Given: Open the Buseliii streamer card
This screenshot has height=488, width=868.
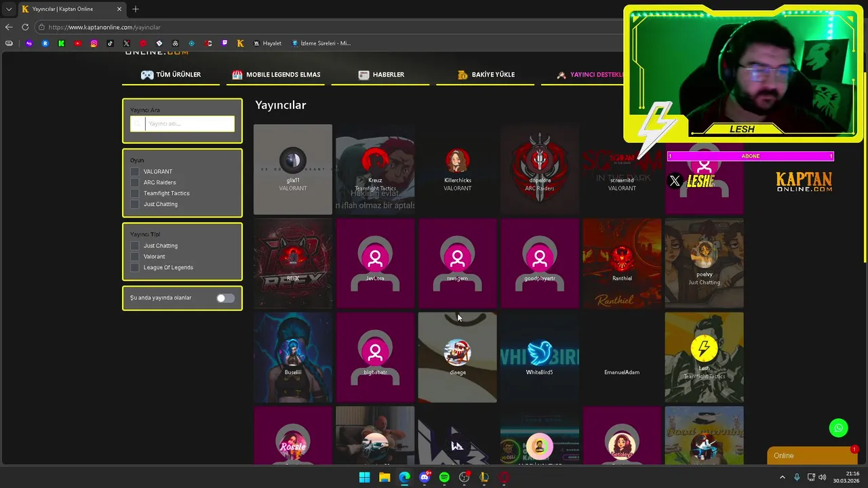Looking at the screenshot, I should 293,357.
